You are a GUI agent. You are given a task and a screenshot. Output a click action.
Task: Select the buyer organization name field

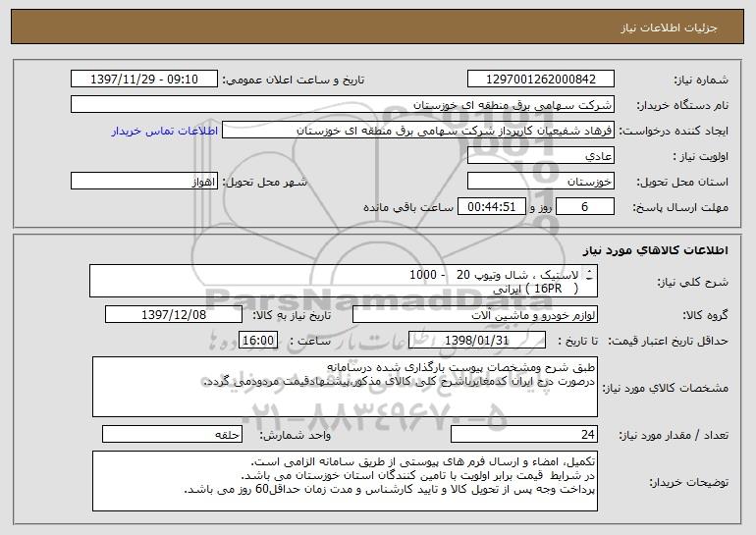click(x=343, y=104)
